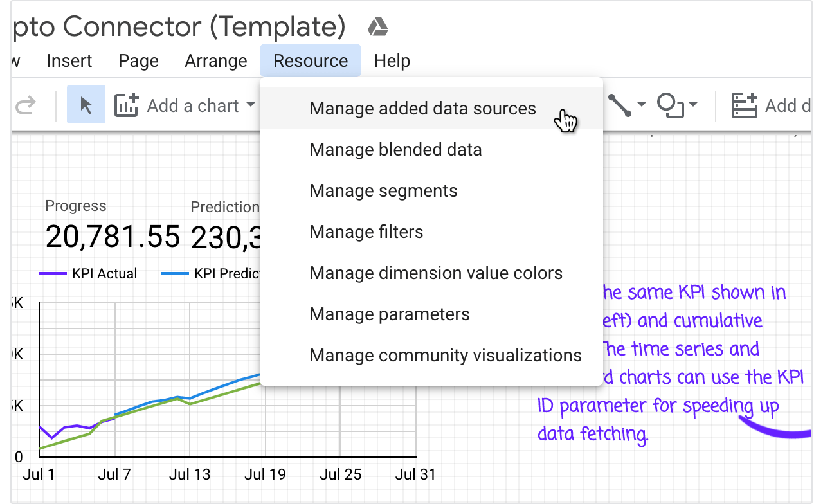Open the shape tool dropdown arrow
The image size is (823, 504).
click(x=693, y=105)
